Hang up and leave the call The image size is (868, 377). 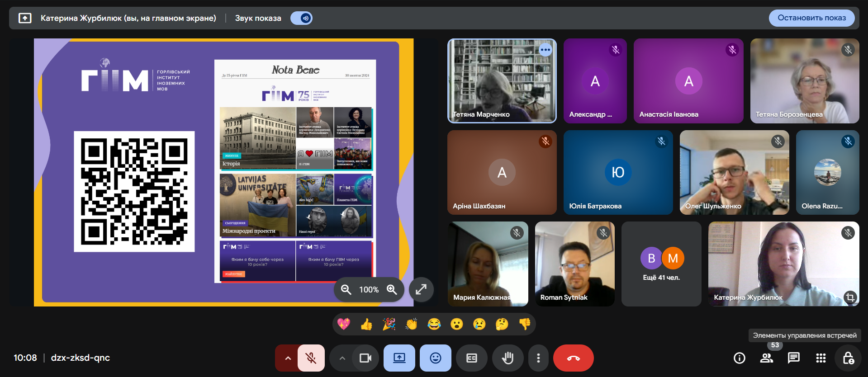tap(573, 358)
